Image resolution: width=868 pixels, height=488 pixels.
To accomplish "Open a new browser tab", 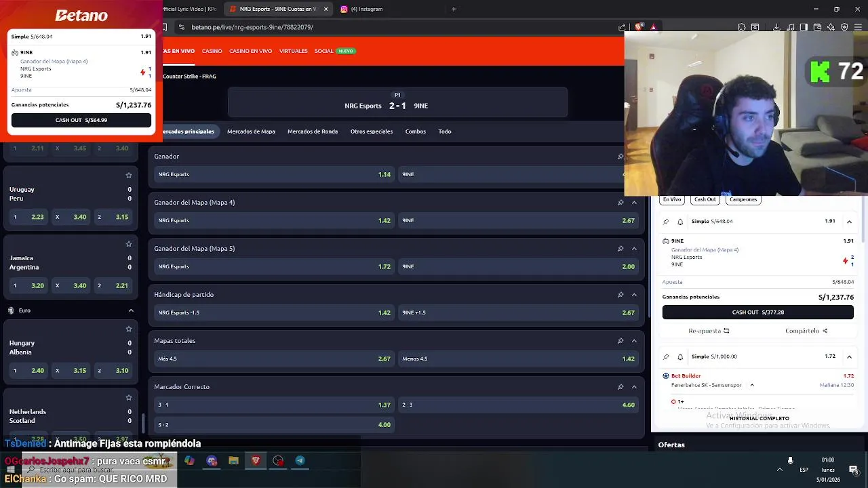I will pos(454,9).
